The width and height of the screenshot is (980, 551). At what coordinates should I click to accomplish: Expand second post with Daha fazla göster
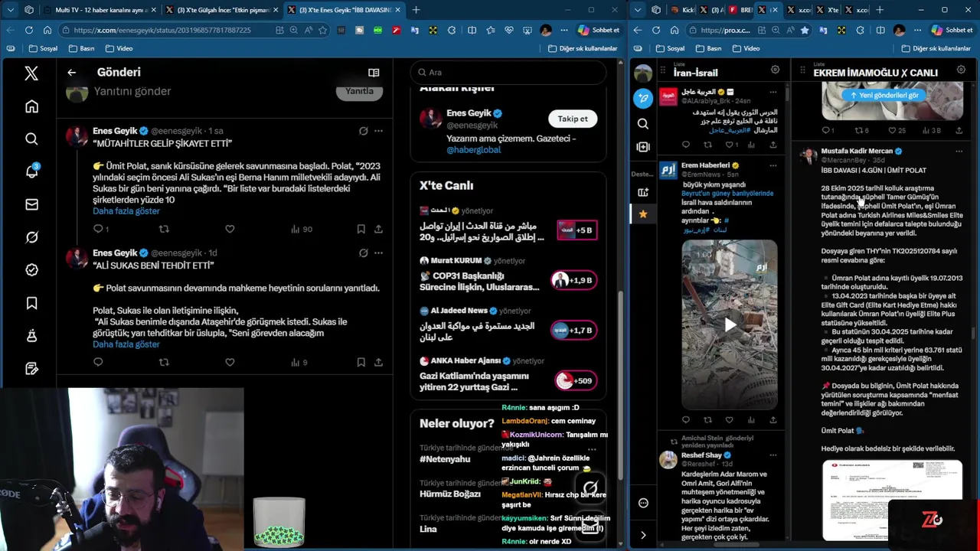coord(126,344)
